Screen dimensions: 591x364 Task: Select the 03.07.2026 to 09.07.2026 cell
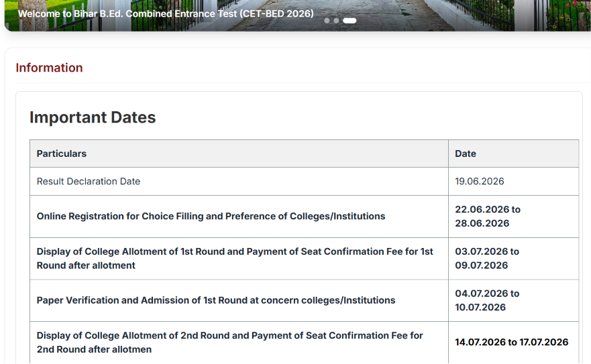(x=487, y=259)
